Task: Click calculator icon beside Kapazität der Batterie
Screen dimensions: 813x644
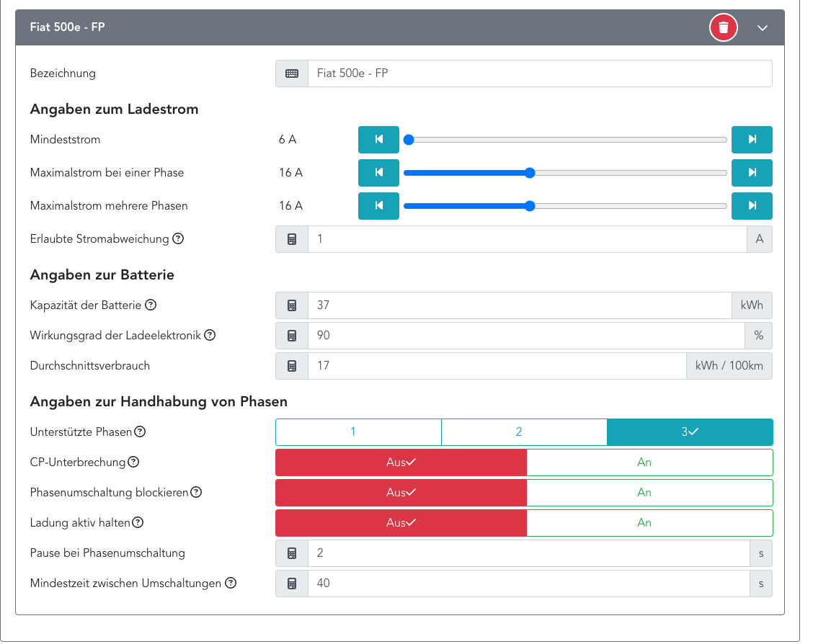Action: pyautogui.click(x=292, y=305)
